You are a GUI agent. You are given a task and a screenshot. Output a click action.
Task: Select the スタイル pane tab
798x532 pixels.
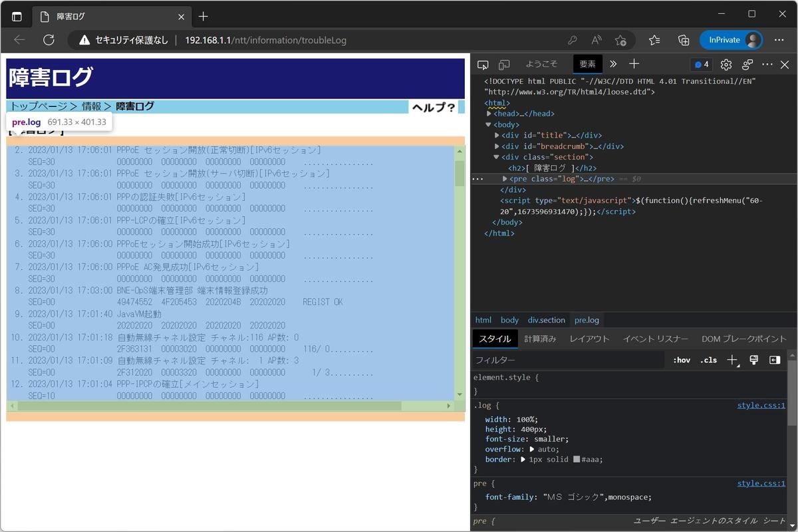pos(495,338)
